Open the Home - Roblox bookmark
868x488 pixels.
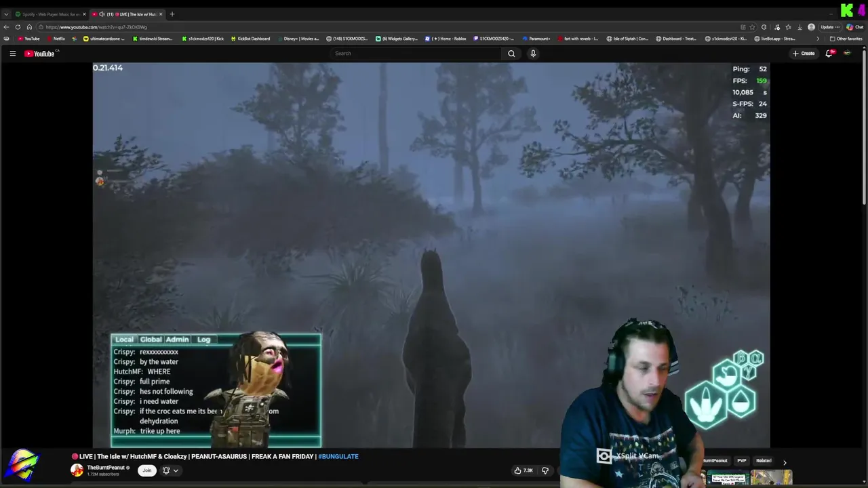click(x=446, y=39)
